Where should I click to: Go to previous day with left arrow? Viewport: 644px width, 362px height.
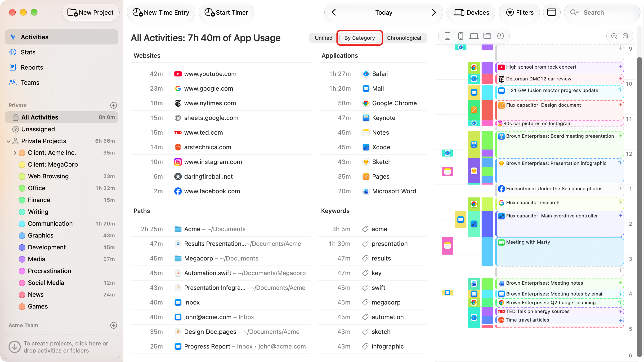click(334, 12)
